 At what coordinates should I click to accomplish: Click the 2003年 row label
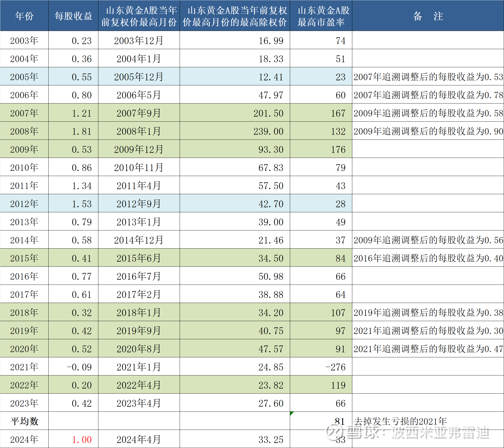tap(24, 40)
